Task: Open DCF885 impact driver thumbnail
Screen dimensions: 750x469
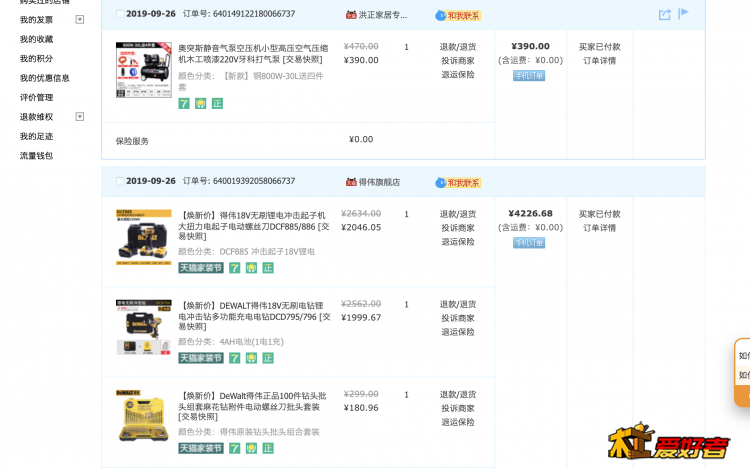Action: 143,237
